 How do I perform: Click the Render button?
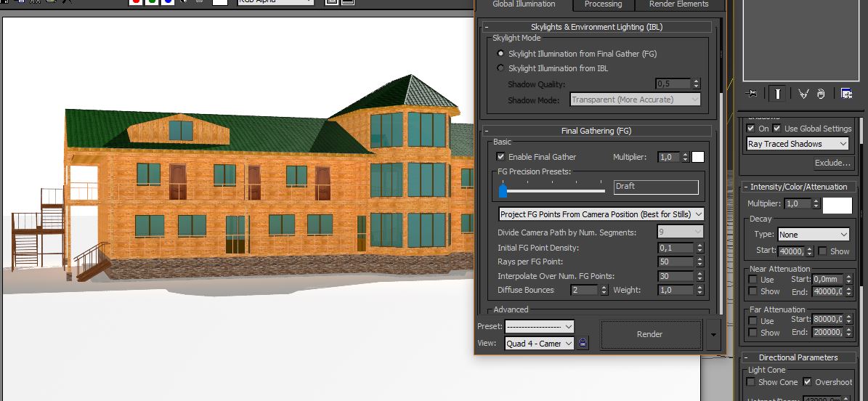649,334
